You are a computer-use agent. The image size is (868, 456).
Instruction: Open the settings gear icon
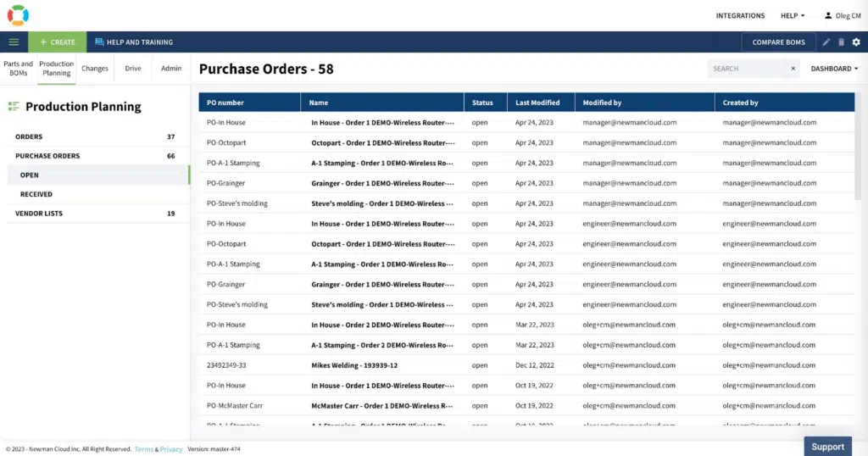856,42
